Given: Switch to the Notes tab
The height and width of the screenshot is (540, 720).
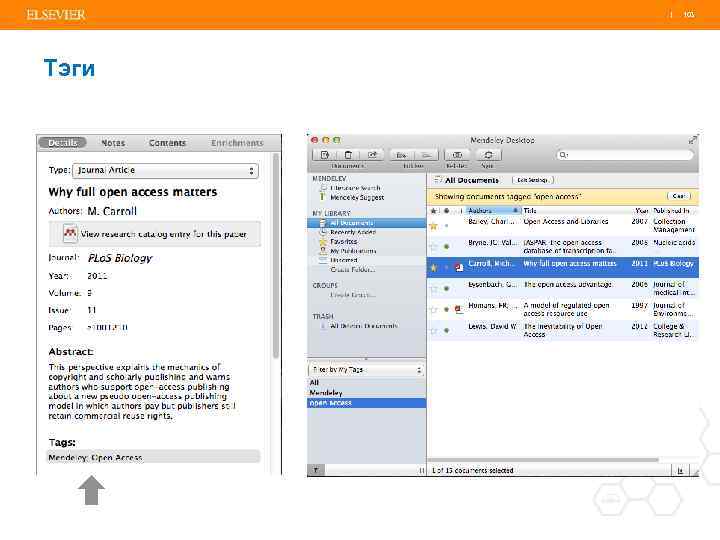Looking at the screenshot, I should tap(113, 143).
